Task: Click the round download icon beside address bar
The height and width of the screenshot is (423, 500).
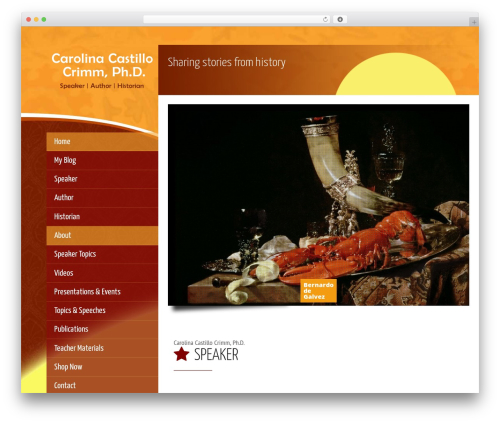Action: [x=340, y=20]
